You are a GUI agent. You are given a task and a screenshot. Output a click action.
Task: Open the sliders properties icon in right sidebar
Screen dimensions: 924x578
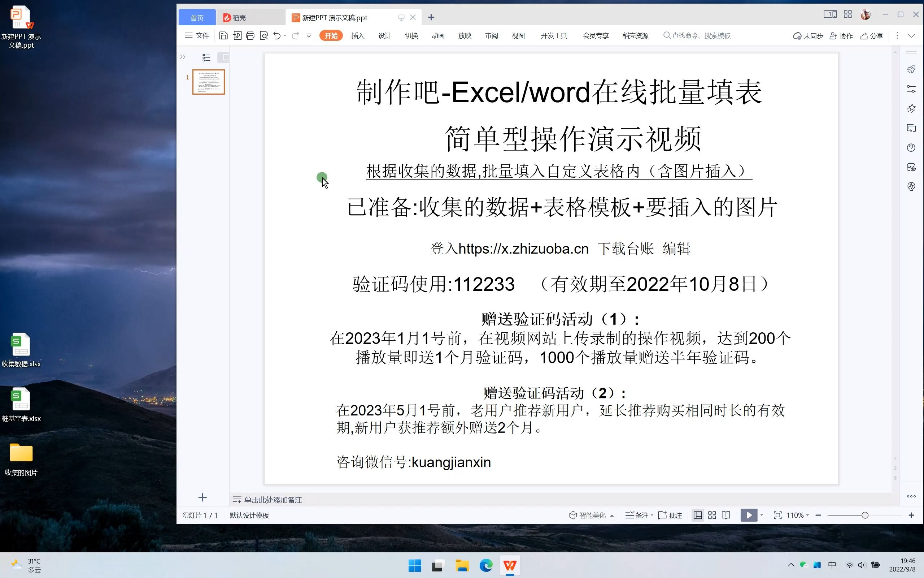(911, 89)
